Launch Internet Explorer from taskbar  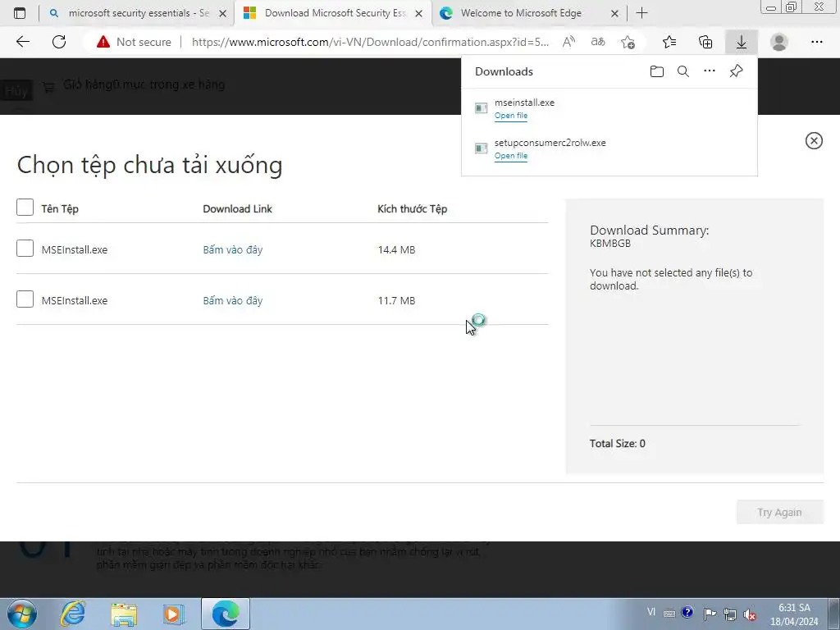[x=72, y=614]
